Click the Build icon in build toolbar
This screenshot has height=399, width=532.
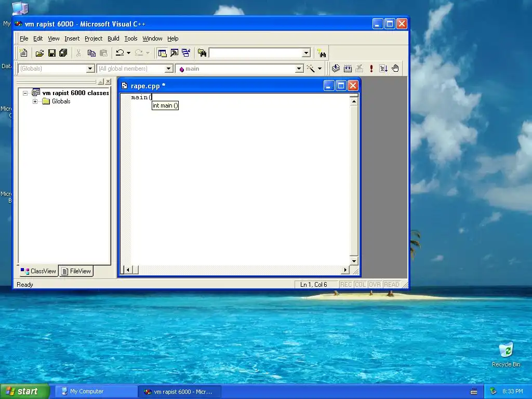pyautogui.click(x=348, y=69)
